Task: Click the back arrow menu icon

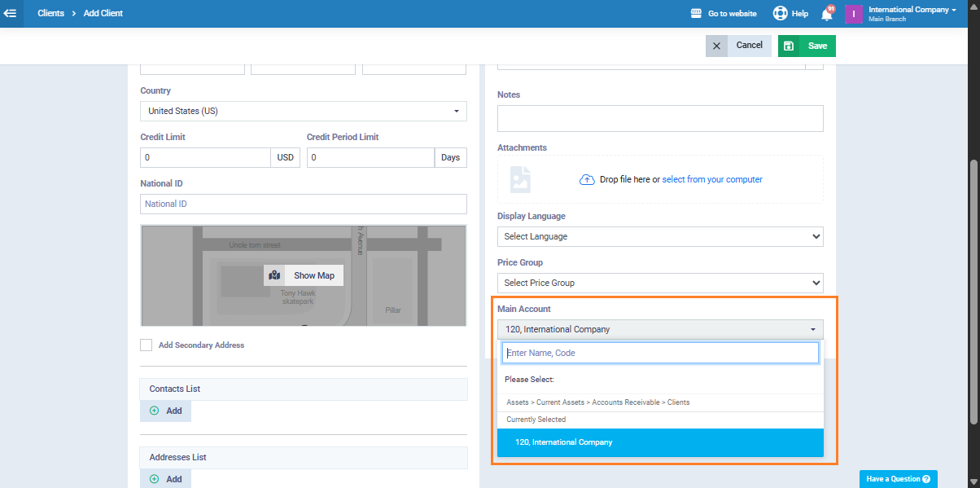Action: pos(11,13)
